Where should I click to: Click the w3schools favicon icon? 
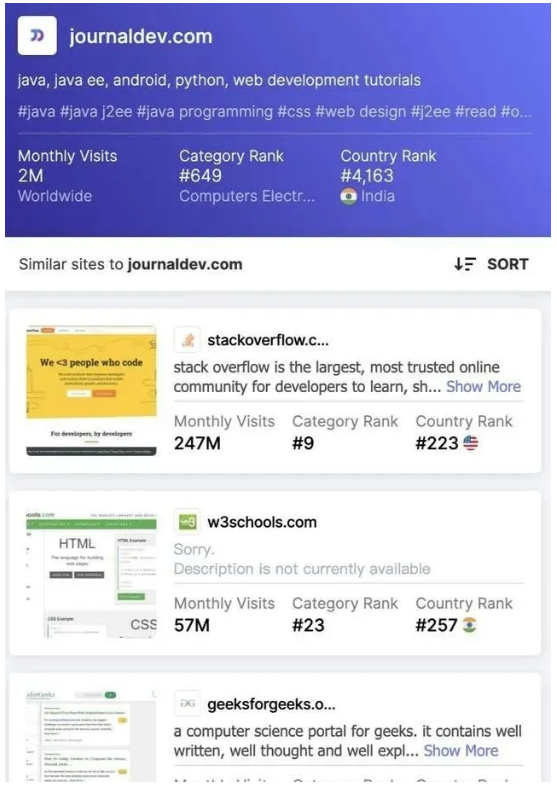(x=187, y=522)
